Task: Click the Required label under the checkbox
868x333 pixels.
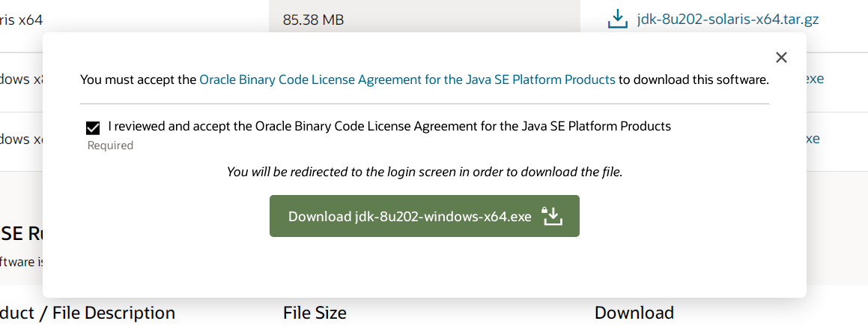Action: tap(110, 145)
